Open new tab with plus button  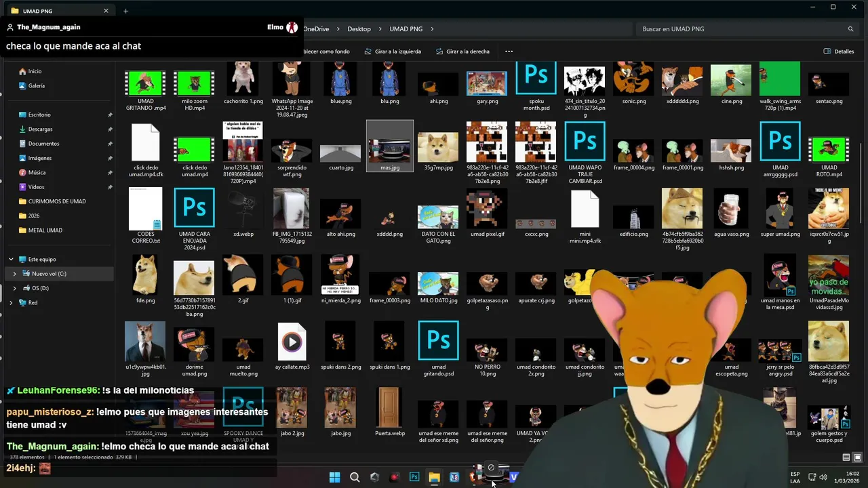point(125,11)
